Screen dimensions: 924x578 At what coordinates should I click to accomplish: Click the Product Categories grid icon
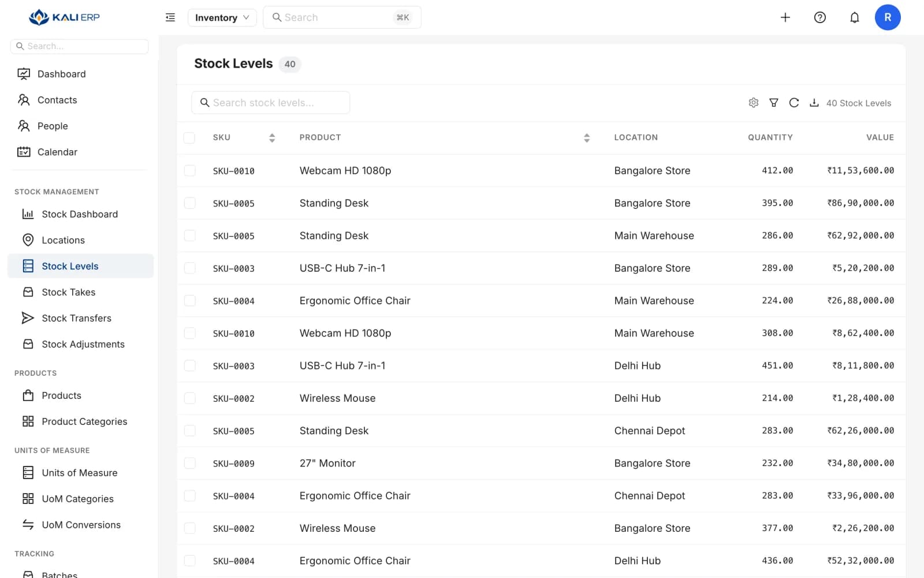[x=28, y=421]
